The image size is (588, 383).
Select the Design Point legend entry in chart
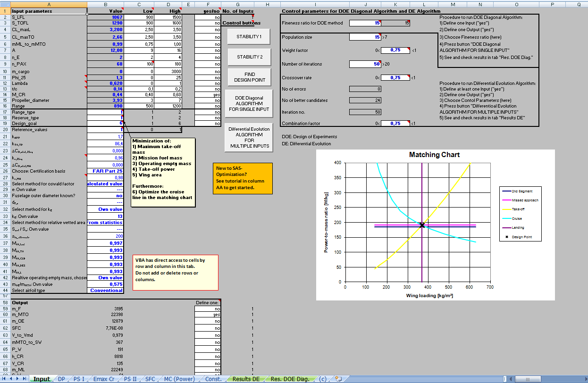[518, 237]
